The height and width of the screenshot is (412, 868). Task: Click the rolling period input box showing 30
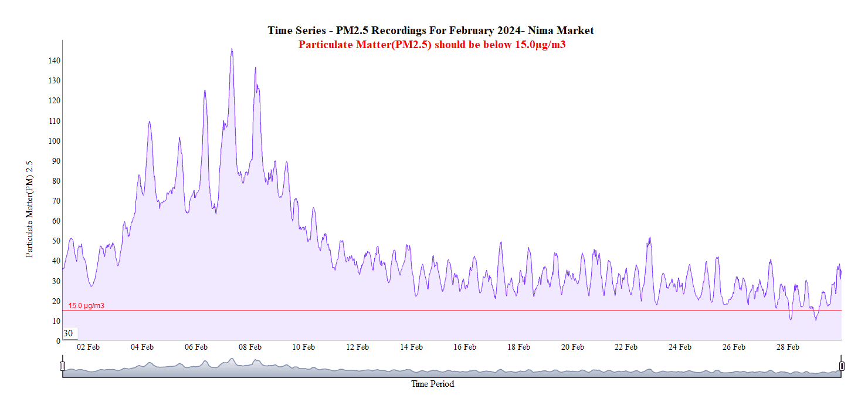(x=70, y=333)
